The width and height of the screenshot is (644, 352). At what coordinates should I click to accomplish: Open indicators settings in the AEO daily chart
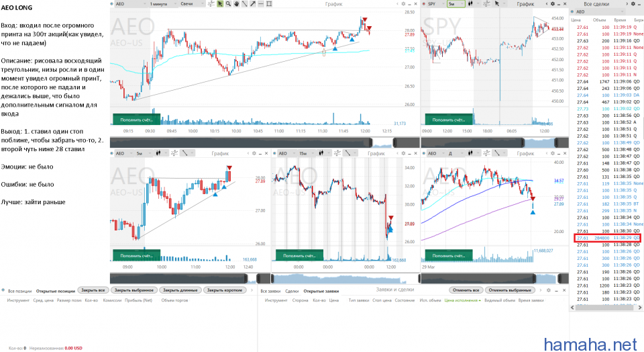[x=487, y=153]
